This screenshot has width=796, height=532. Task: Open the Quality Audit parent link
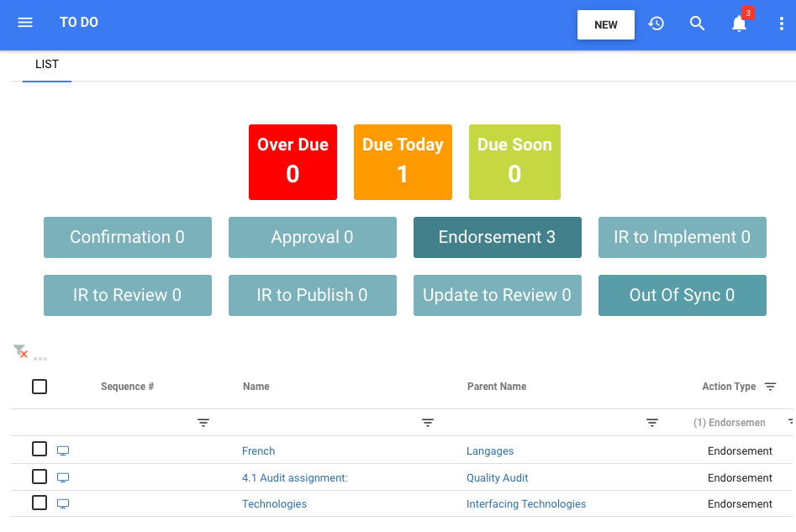tap(497, 477)
